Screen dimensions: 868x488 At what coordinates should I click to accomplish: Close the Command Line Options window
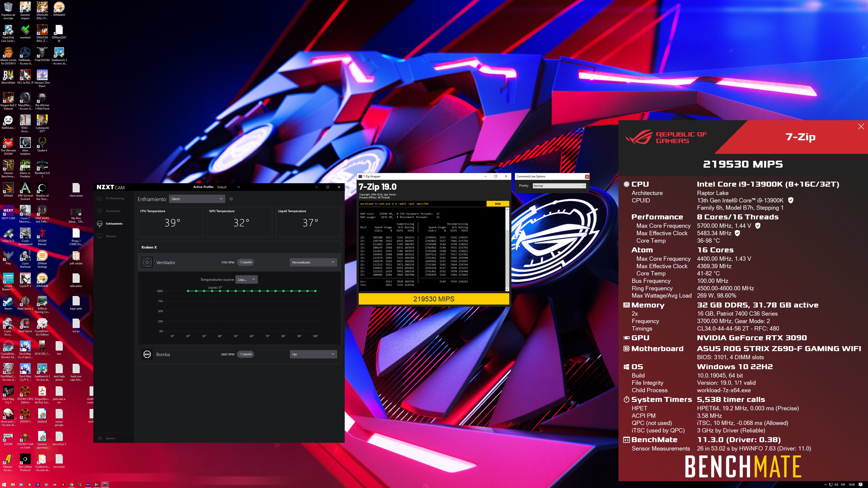pos(587,176)
